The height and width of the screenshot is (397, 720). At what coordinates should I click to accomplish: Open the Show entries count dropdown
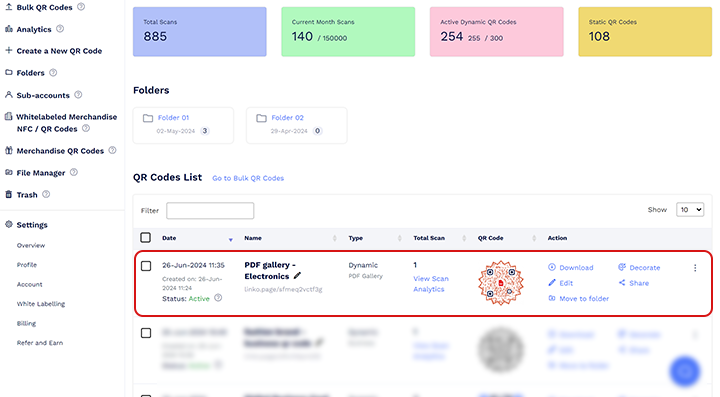point(690,210)
